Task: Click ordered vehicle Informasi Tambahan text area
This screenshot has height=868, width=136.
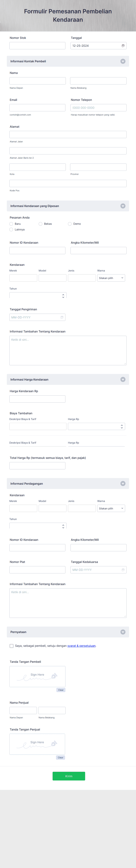Action: click(68, 350)
